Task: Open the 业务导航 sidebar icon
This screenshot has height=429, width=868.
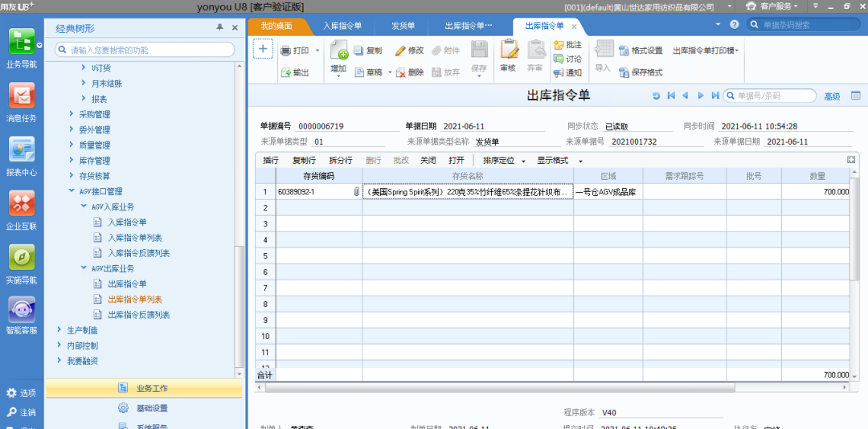Action: pyautogui.click(x=22, y=42)
